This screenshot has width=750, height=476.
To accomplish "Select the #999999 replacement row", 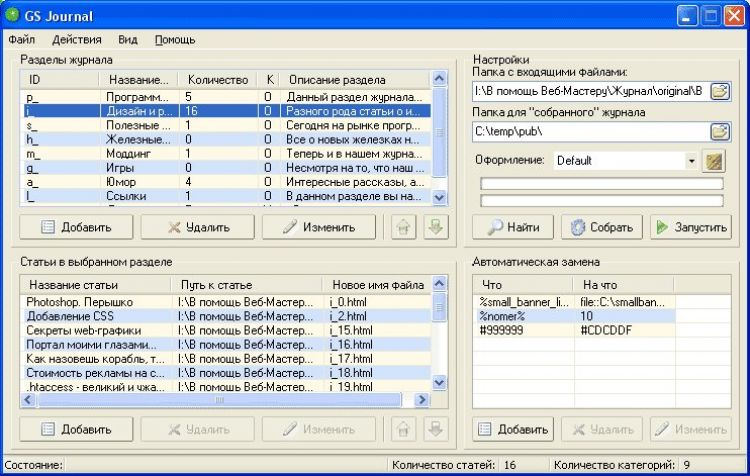I will (574, 330).
